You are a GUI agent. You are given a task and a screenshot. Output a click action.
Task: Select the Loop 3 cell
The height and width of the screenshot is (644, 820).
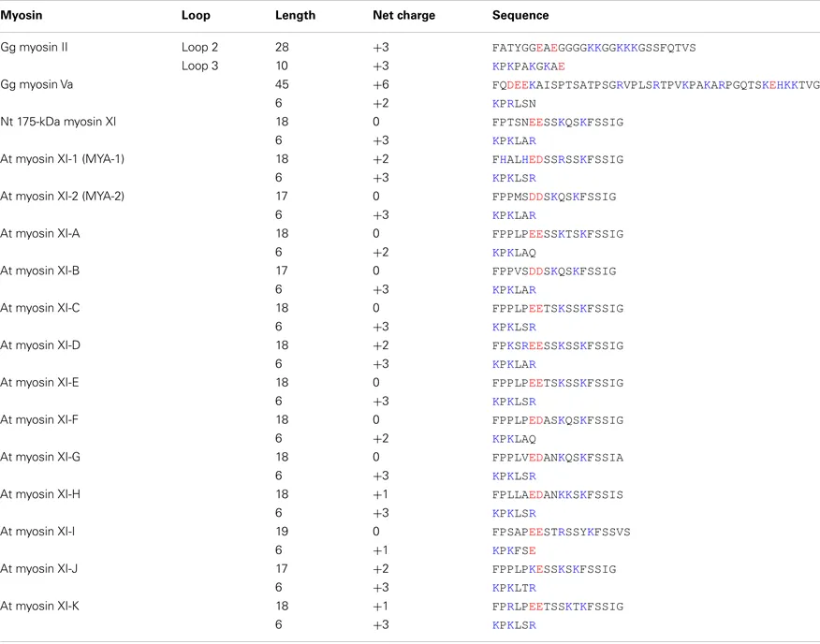click(x=199, y=66)
